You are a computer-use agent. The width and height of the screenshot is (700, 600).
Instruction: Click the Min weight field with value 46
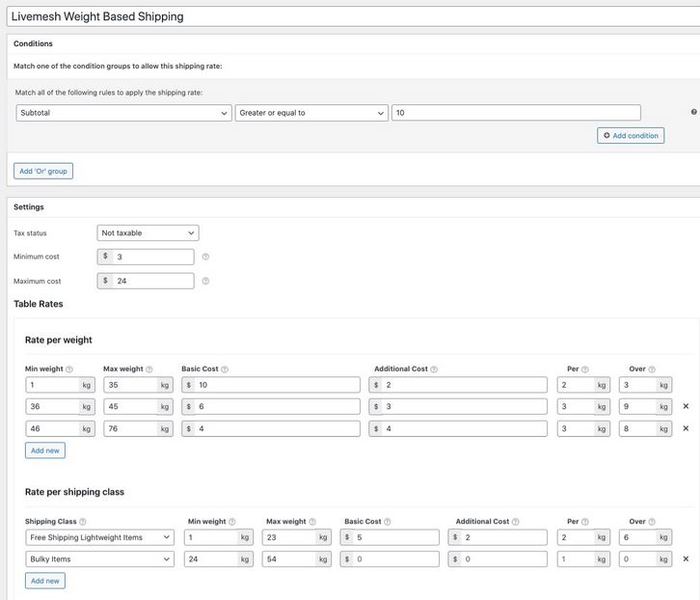(61, 428)
